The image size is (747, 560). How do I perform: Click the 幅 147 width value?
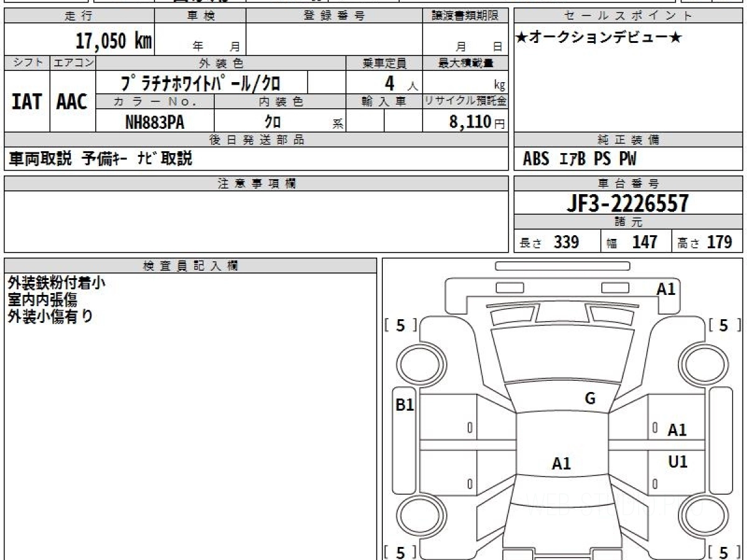click(632, 242)
